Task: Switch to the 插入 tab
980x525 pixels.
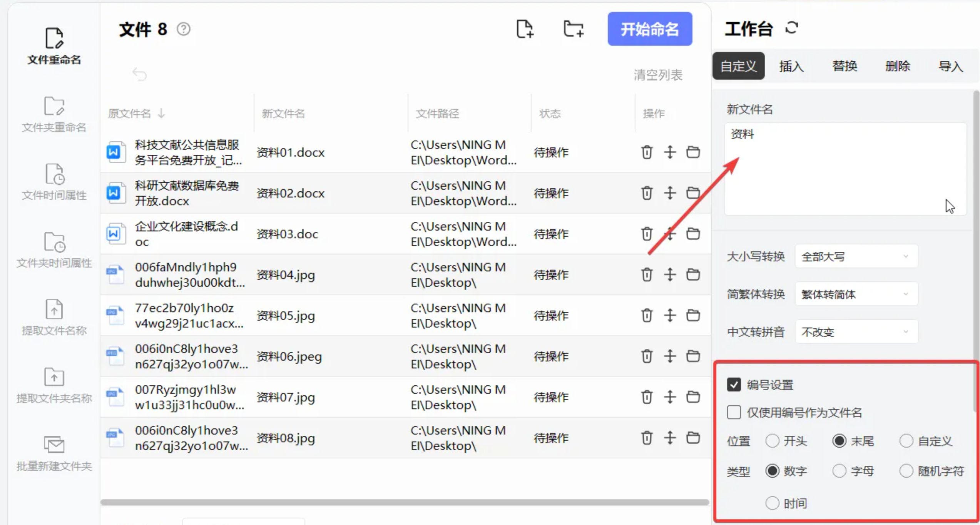Action: pos(791,66)
